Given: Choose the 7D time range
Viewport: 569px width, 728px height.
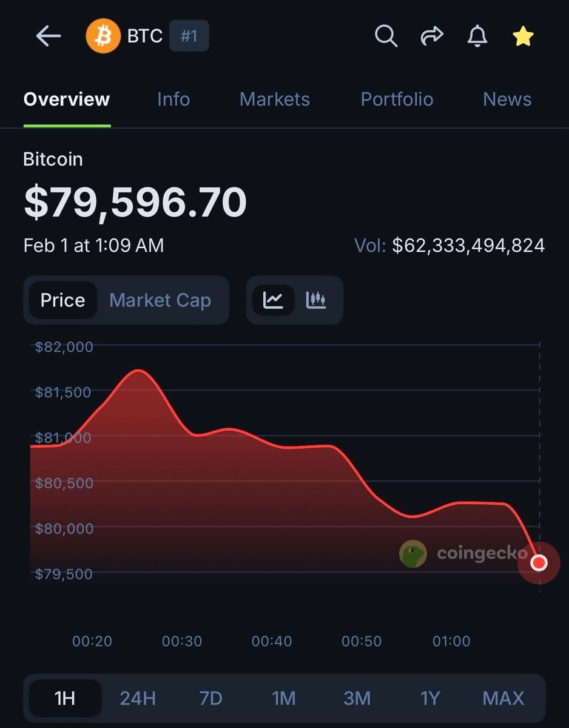Looking at the screenshot, I should tap(211, 698).
